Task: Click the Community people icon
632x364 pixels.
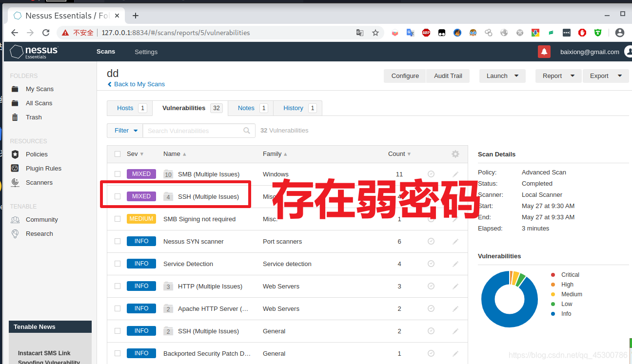Action: click(15, 220)
